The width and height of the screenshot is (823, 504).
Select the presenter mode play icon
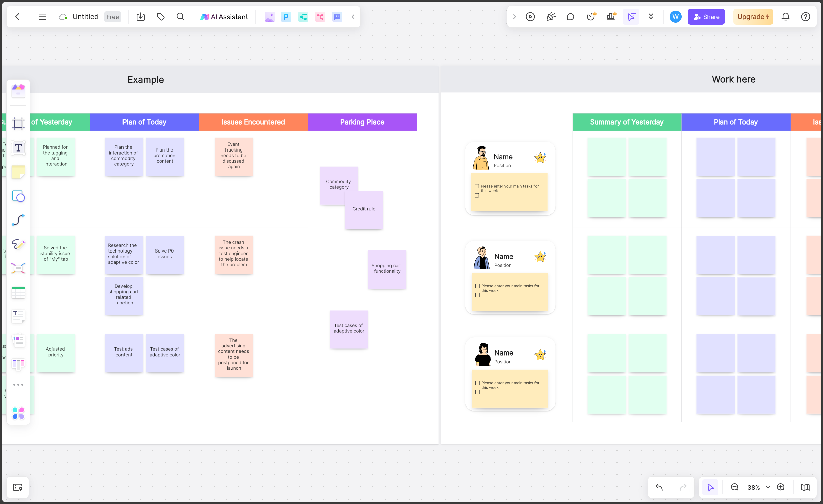pyautogui.click(x=531, y=16)
